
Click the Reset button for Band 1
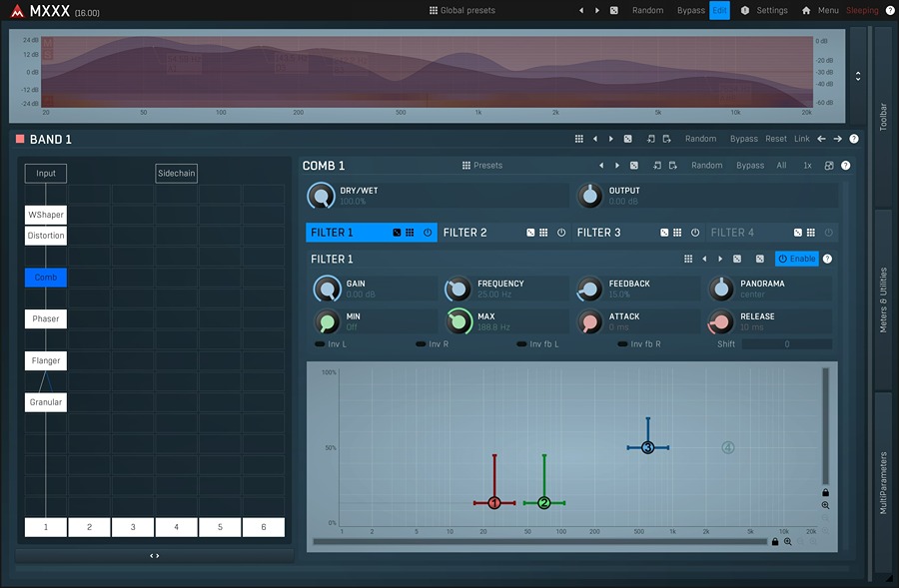pos(776,138)
